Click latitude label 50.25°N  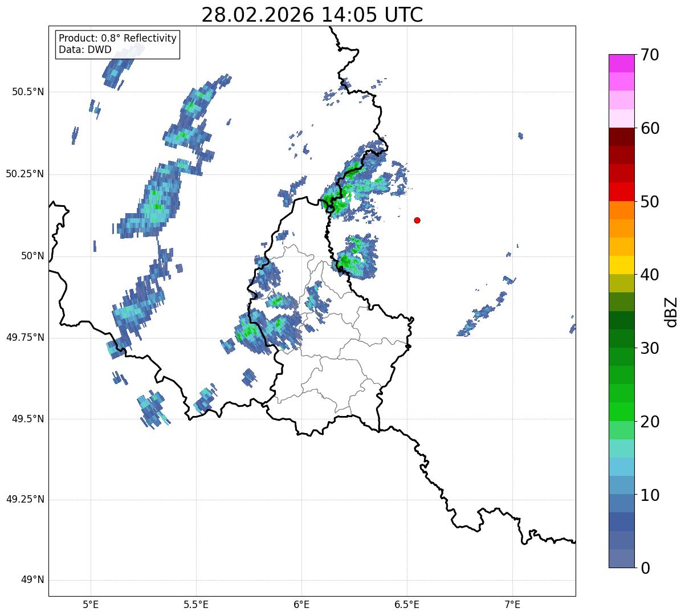pos(25,174)
